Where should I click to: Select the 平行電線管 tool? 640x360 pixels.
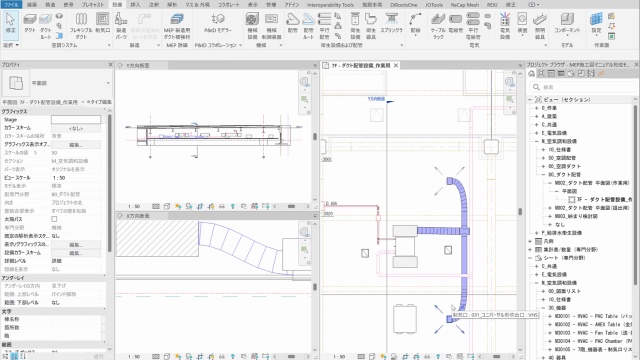473,26
